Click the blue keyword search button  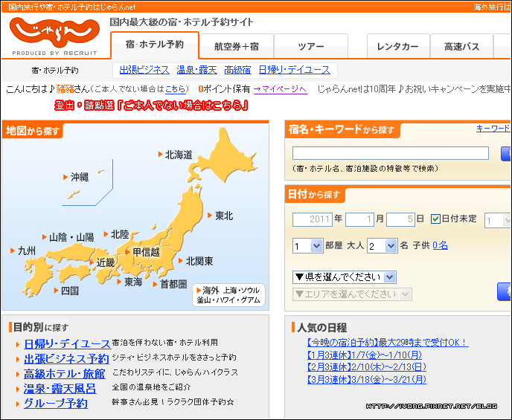point(506,154)
